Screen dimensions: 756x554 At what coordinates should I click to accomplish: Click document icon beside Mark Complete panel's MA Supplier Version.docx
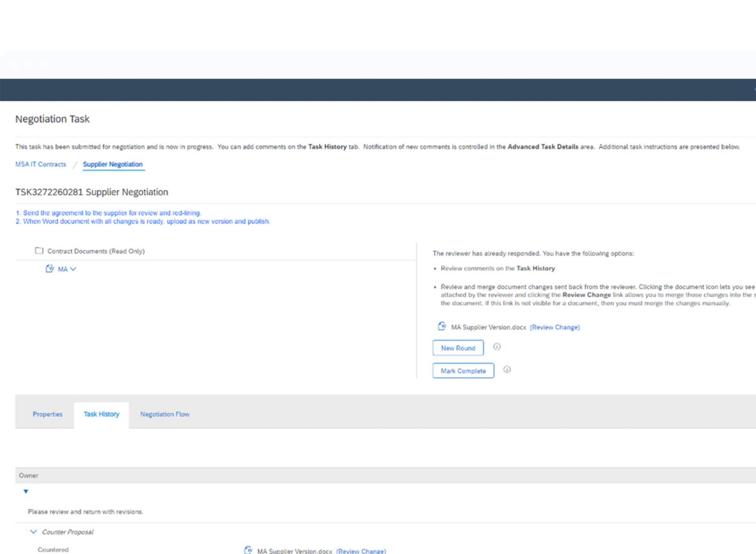coord(442,326)
